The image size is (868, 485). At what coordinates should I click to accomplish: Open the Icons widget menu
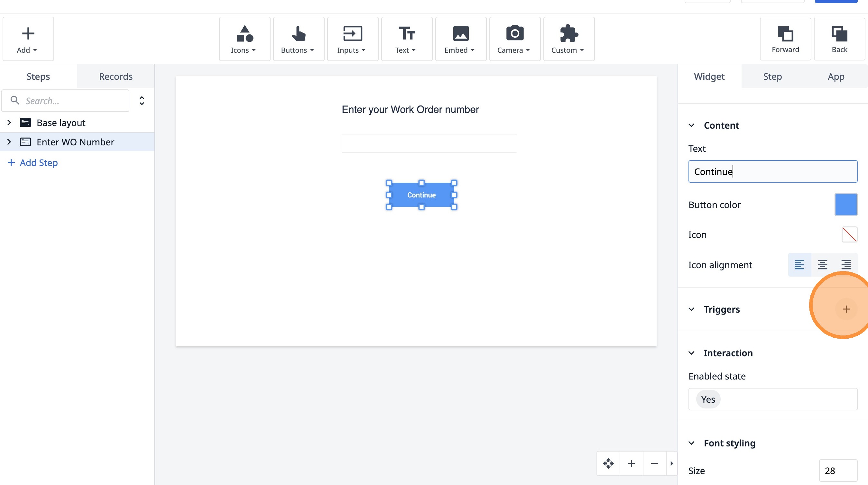pos(244,39)
